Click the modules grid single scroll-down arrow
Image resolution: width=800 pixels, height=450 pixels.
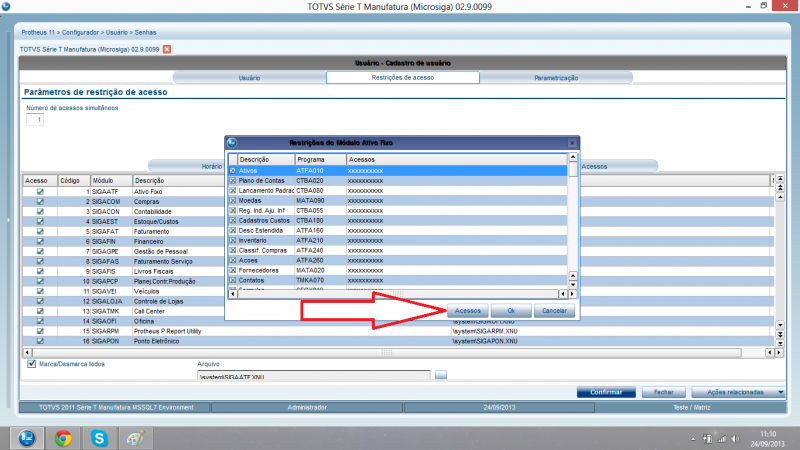(780, 325)
